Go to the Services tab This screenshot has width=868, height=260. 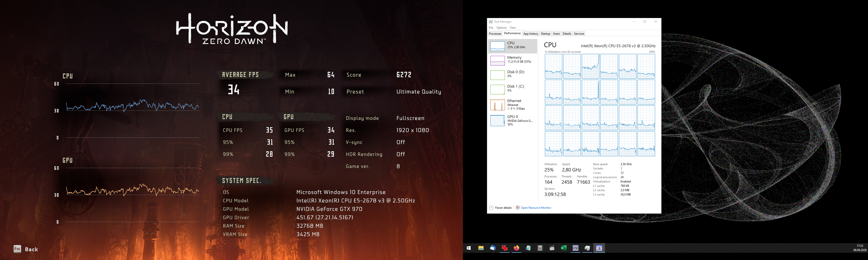(x=579, y=34)
